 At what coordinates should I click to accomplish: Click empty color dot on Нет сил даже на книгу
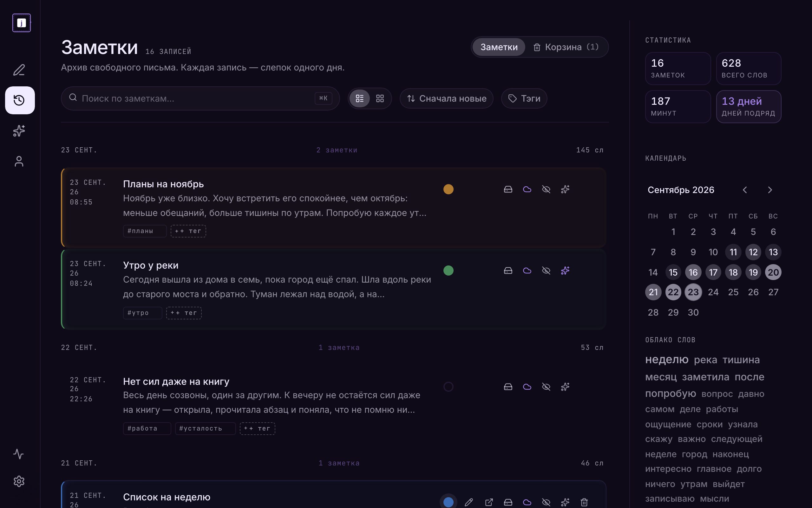tap(448, 387)
